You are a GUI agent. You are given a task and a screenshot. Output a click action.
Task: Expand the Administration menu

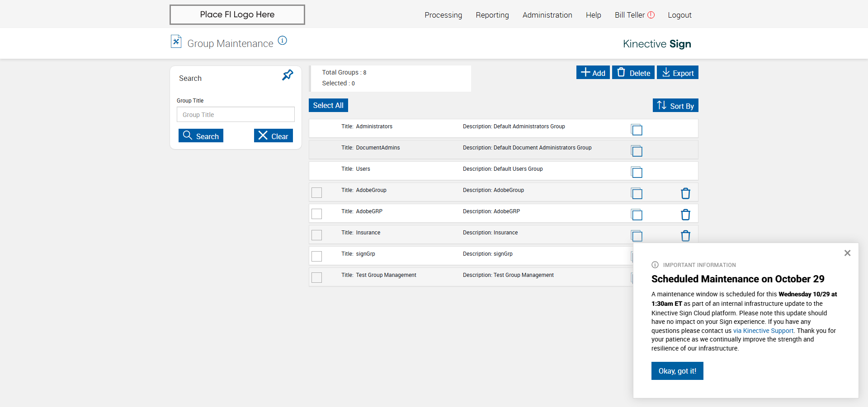[x=547, y=15]
